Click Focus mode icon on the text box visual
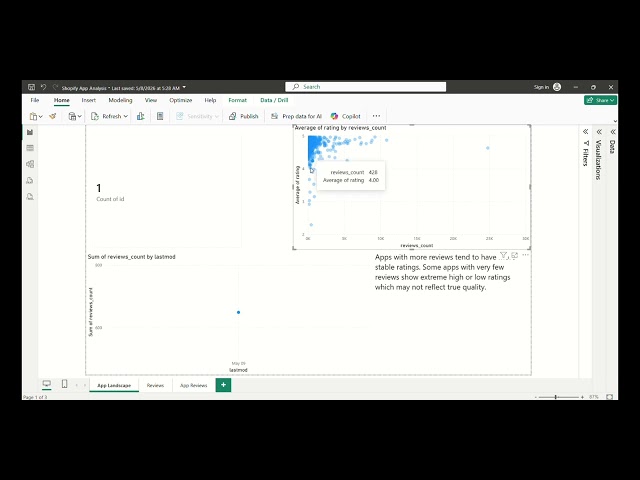 tap(514, 255)
